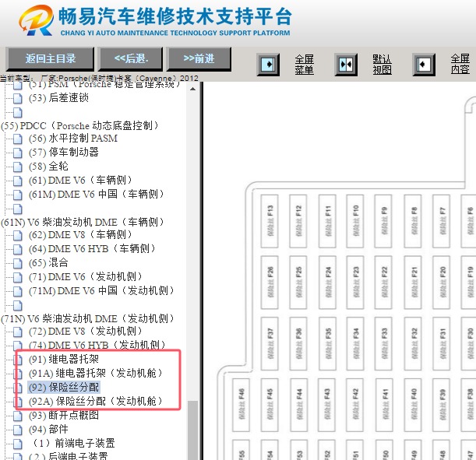Open (62) DME V8（车辆侧）

[x=80, y=235]
